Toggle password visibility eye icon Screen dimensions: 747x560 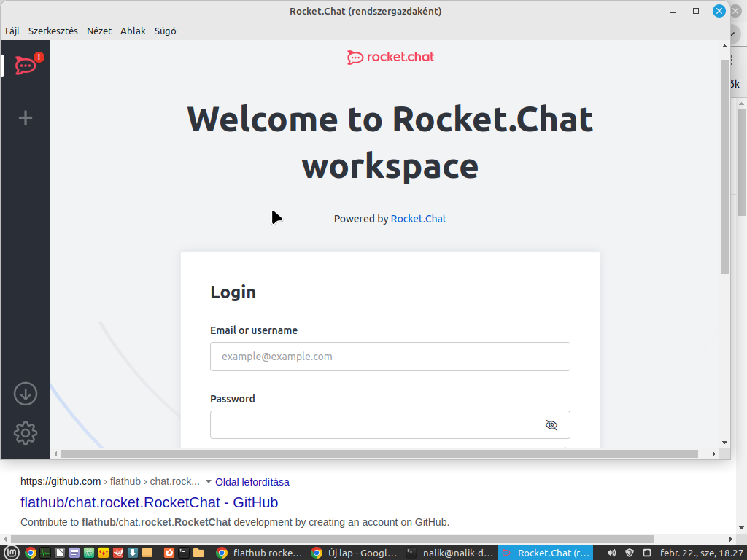(551, 425)
